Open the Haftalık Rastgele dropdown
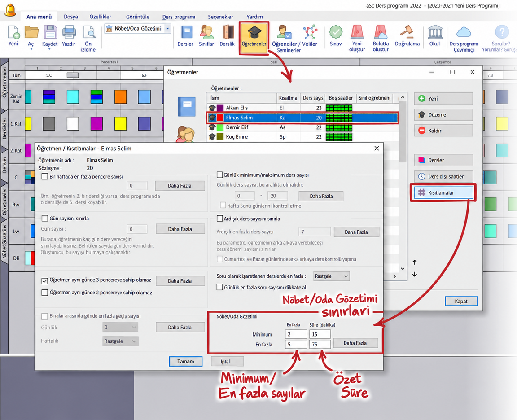 coord(120,341)
